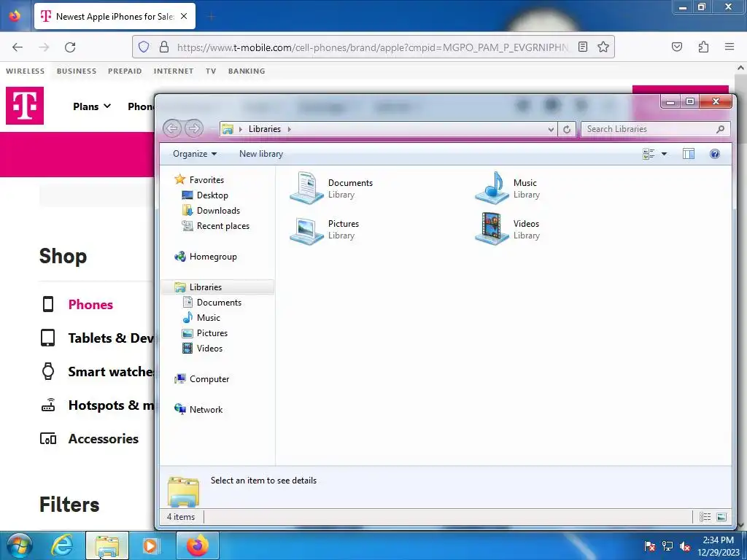Click INTERNET top navigation link
The image size is (747, 560).
point(174,71)
